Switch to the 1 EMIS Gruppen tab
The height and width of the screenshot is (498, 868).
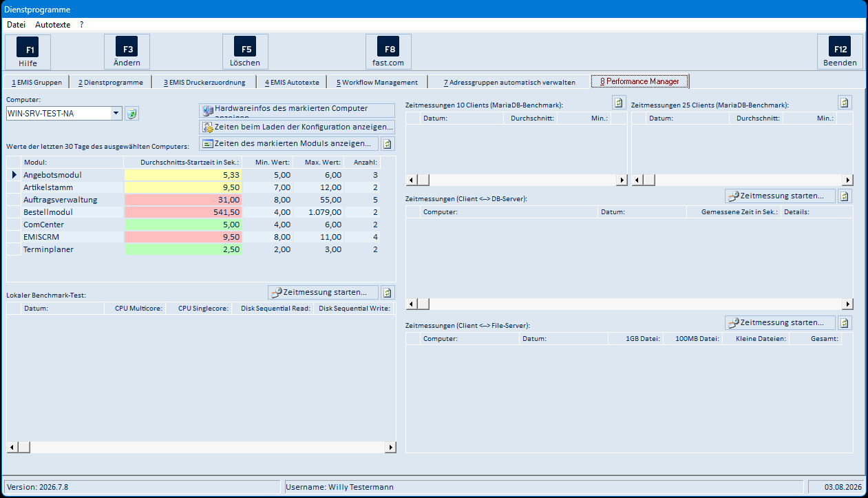tap(36, 82)
